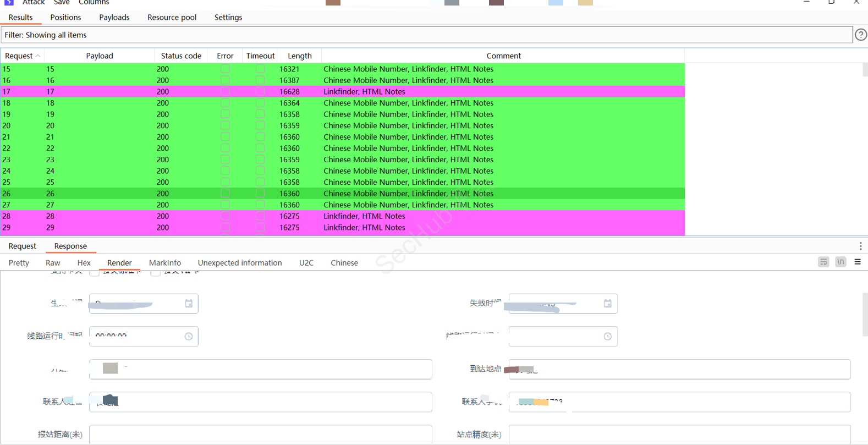Switch to the Payloads tab
The image size is (868, 445).
pos(114,18)
